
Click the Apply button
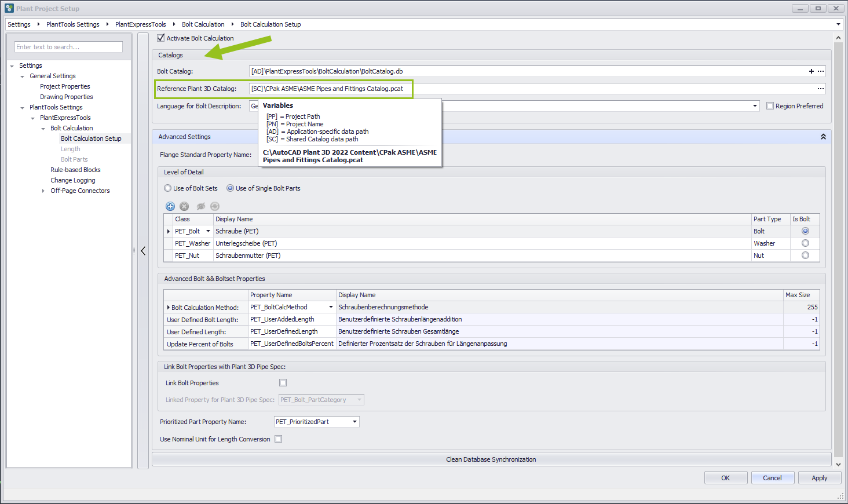[x=819, y=478]
